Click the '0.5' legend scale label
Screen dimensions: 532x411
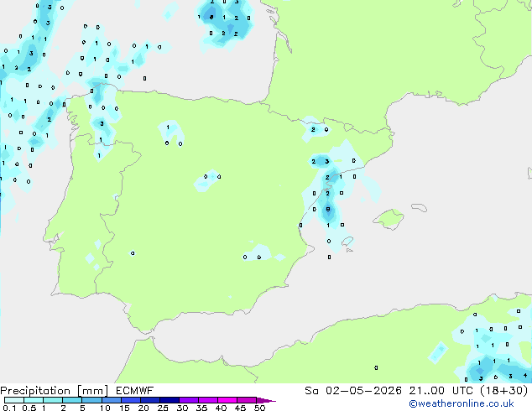click(29, 408)
